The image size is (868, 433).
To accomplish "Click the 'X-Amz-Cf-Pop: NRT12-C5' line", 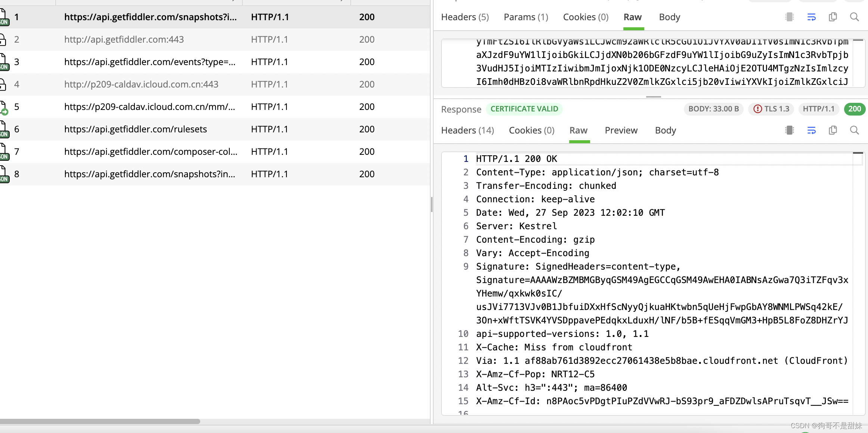I will tap(535, 374).
